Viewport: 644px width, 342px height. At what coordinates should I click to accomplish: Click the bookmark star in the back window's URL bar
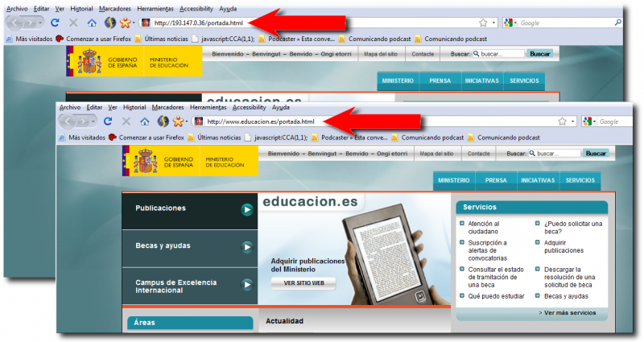point(483,23)
